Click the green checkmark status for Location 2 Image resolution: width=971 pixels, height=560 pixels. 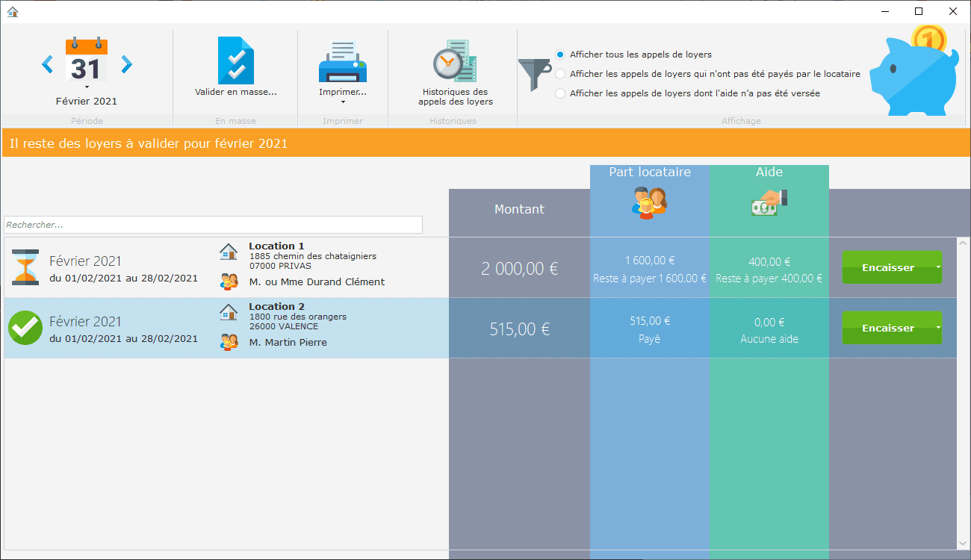click(x=25, y=328)
